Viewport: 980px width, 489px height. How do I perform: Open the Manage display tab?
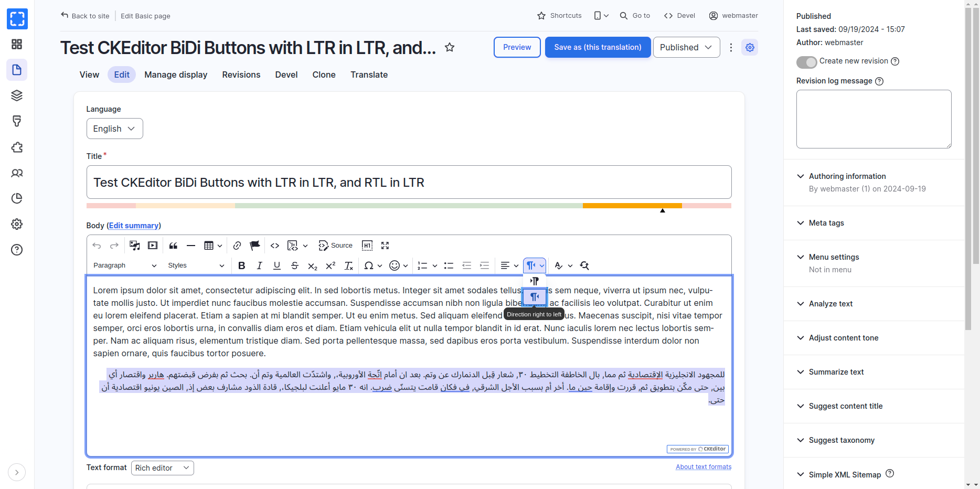coord(176,75)
